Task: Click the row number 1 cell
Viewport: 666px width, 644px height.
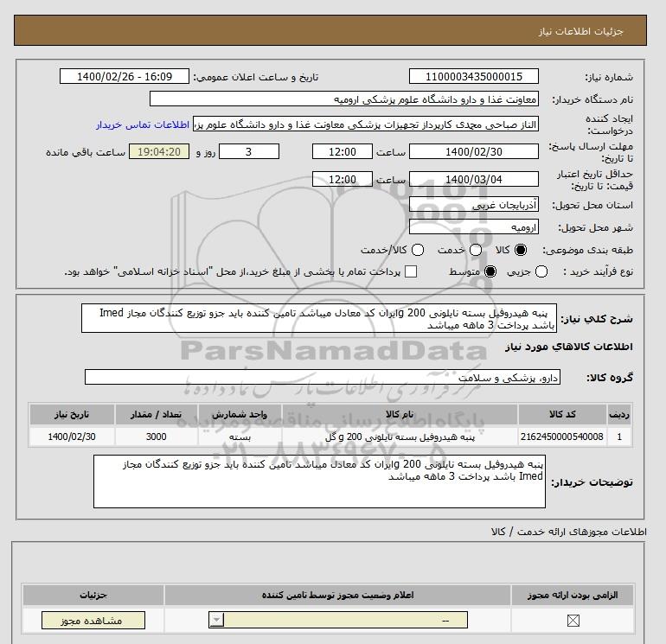Action: pyautogui.click(x=619, y=437)
